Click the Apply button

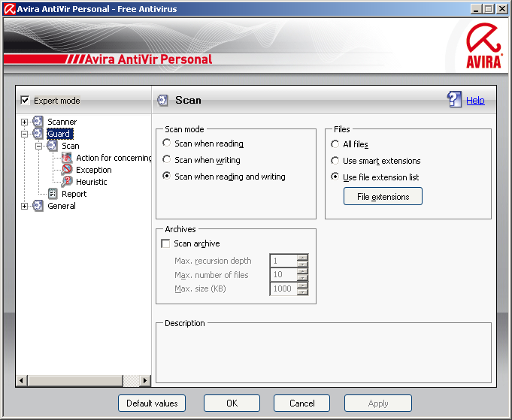(x=377, y=403)
